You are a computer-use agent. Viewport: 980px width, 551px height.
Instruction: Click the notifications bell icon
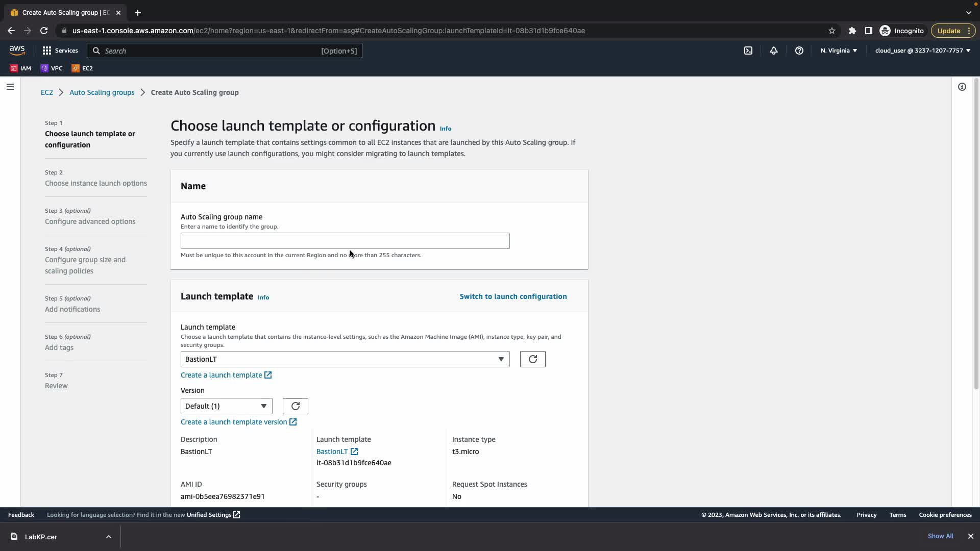point(774,51)
